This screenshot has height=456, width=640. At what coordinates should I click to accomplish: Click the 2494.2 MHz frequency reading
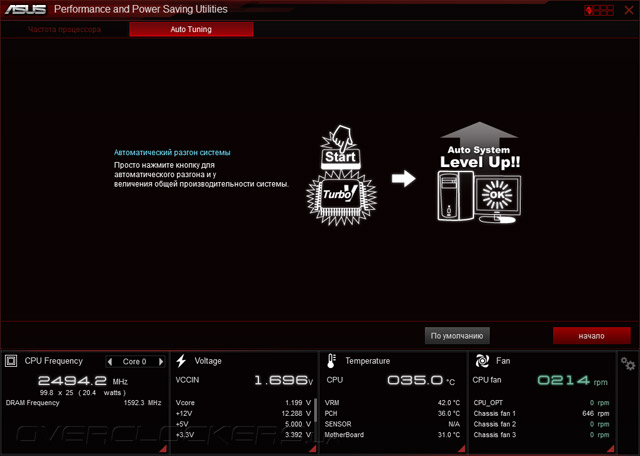pos(83,381)
